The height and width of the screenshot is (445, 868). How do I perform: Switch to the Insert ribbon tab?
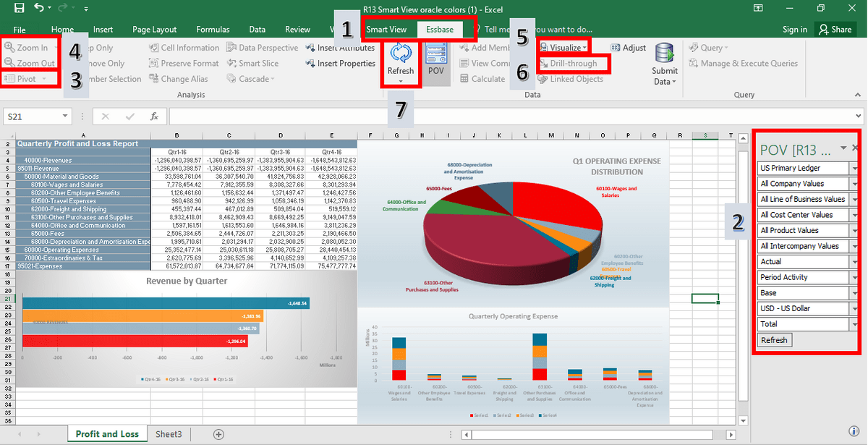click(103, 30)
